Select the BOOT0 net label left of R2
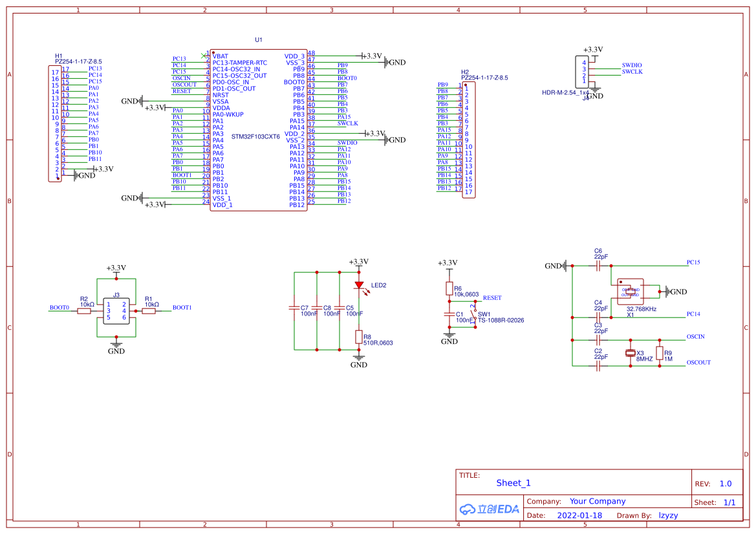 click(x=59, y=308)
